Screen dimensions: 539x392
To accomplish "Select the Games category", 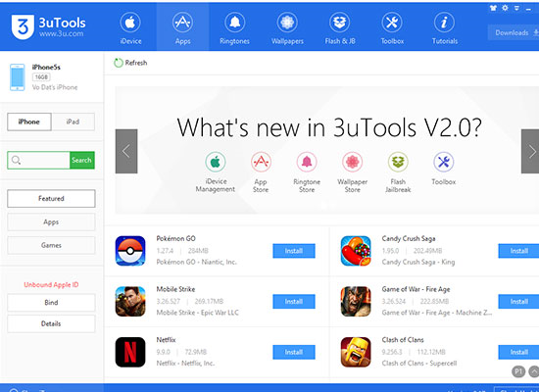I will coord(51,245).
